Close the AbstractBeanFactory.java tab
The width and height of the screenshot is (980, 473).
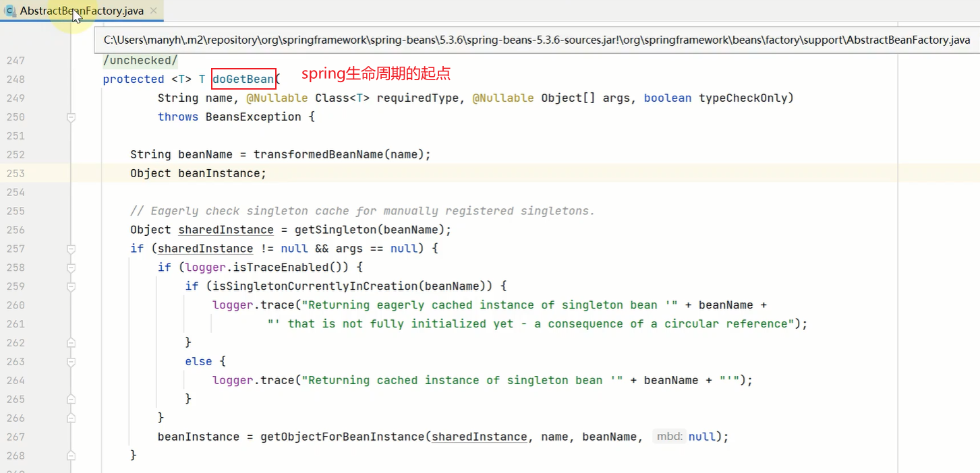point(153,11)
